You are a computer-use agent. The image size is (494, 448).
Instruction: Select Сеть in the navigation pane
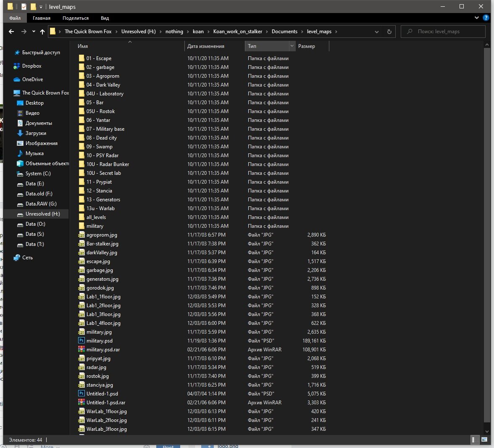(x=27, y=258)
